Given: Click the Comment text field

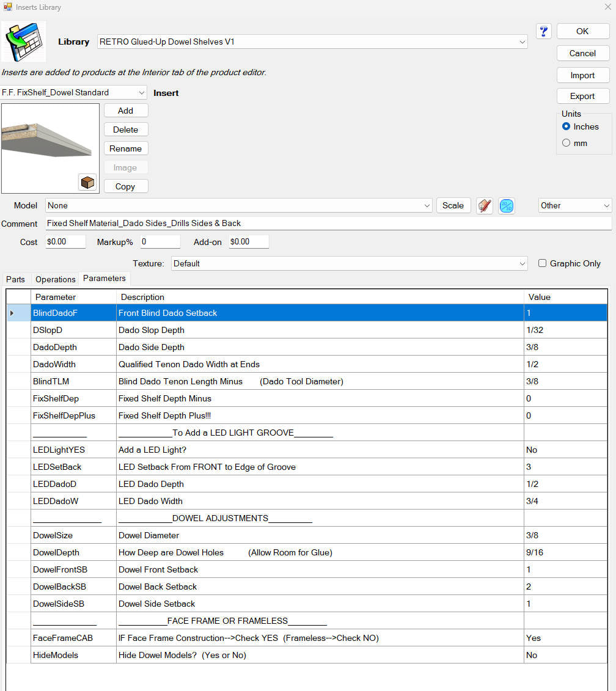Looking at the screenshot, I should click(328, 224).
